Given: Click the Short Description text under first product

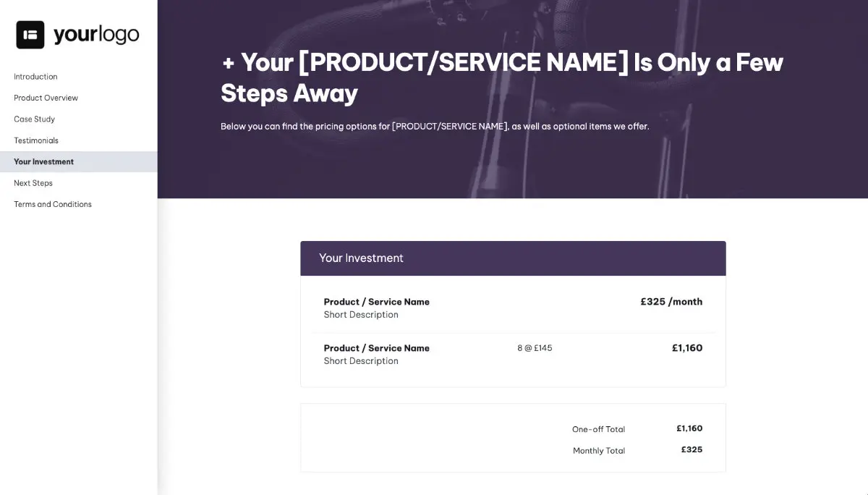Looking at the screenshot, I should [361, 314].
